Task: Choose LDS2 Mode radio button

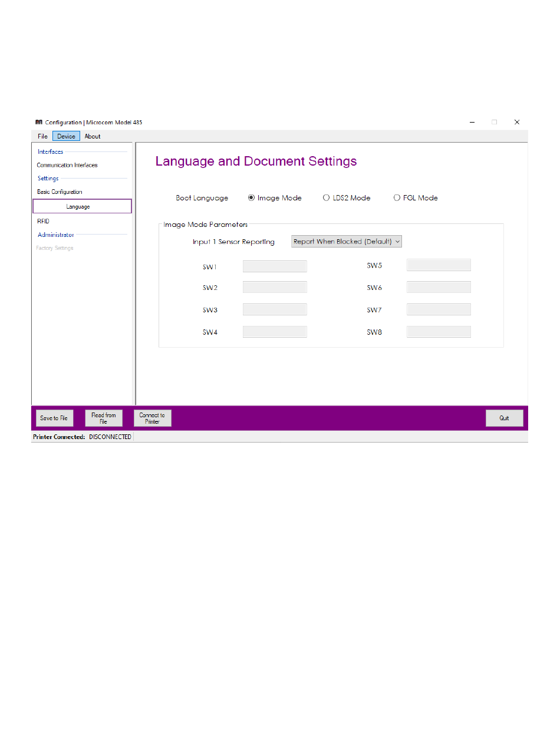Action: click(327, 198)
